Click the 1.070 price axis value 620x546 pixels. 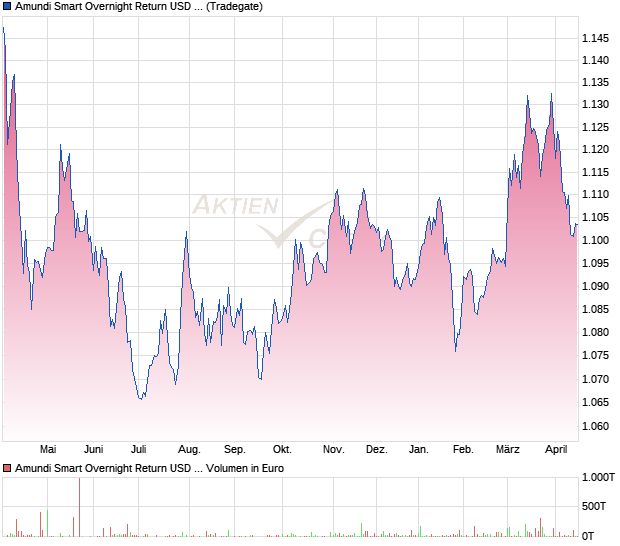[595, 380]
